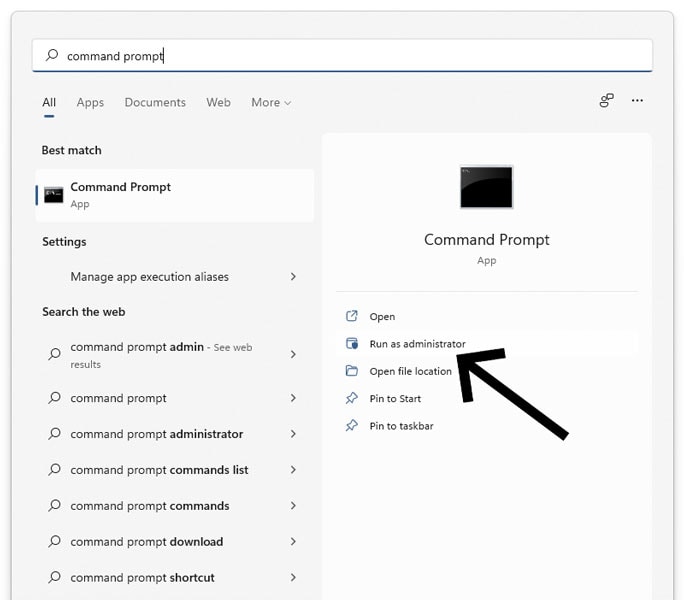Screen dimensions: 684x600
Task: Click the Pin to Start pin icon
Action: click(352, 398)
